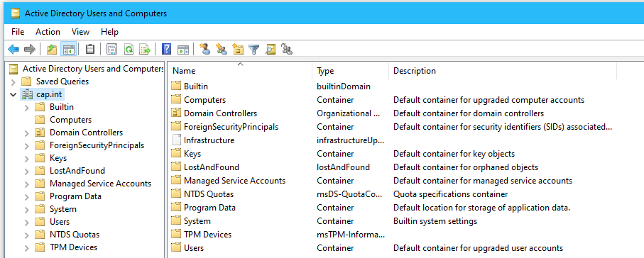Click the Back arrow in the toolbar
Screen dimensions: 644x258
13,50
